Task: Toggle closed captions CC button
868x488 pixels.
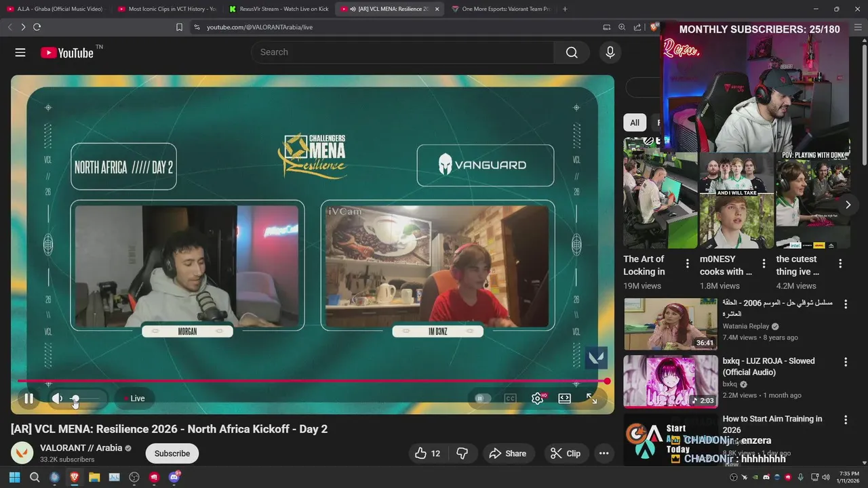Action: 510,399
